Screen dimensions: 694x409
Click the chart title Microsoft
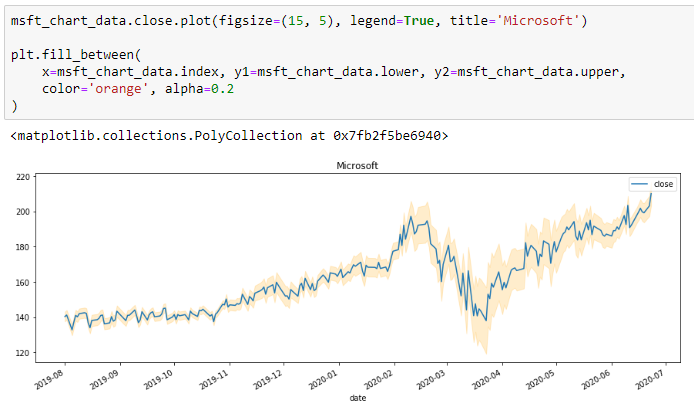tap(357, 166)
